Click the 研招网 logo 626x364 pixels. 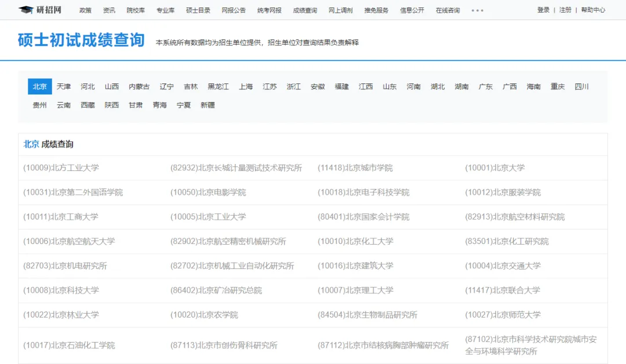(40, 10)
